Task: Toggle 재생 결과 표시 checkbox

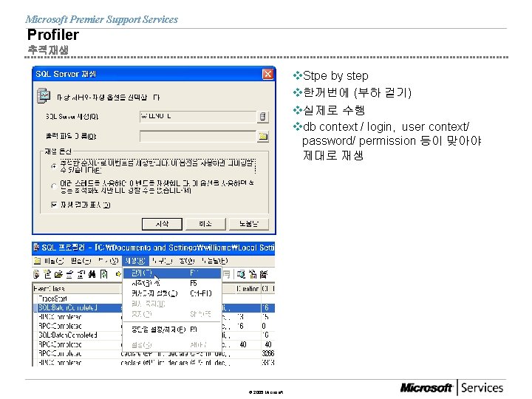Action: click(x=54, y=204)
